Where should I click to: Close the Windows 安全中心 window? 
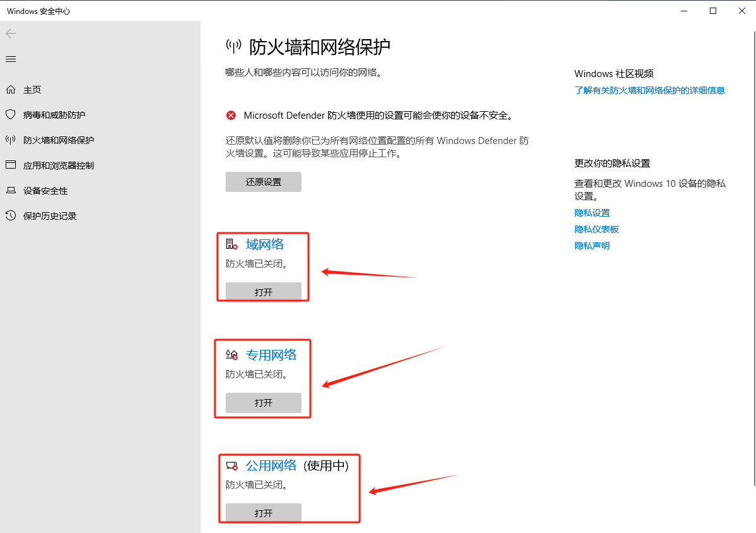click(741, 11)
